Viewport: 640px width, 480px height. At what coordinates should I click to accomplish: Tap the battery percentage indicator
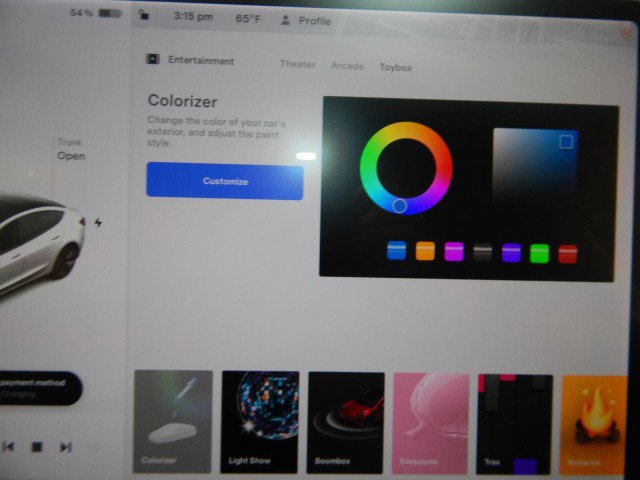[96, 13]
